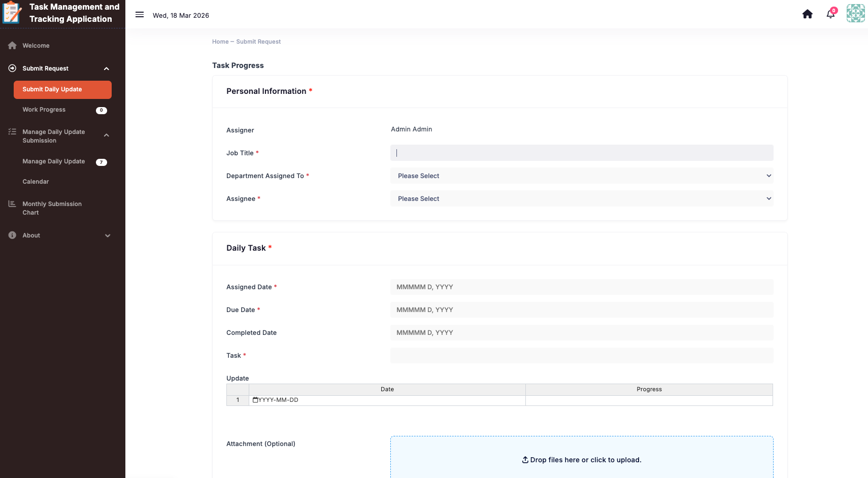Click the Home breadcrumb link
The image size is (868, 478).
220,42
